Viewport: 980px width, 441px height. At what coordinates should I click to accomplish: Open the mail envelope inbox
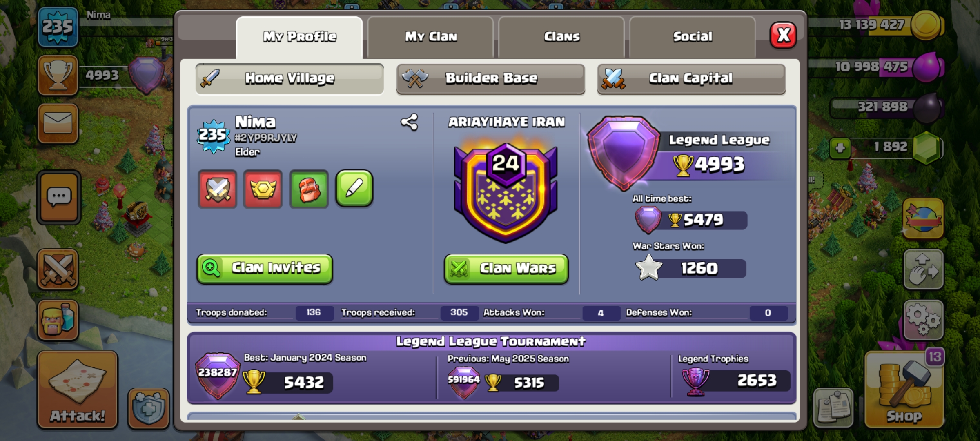[x=58, y=124]
